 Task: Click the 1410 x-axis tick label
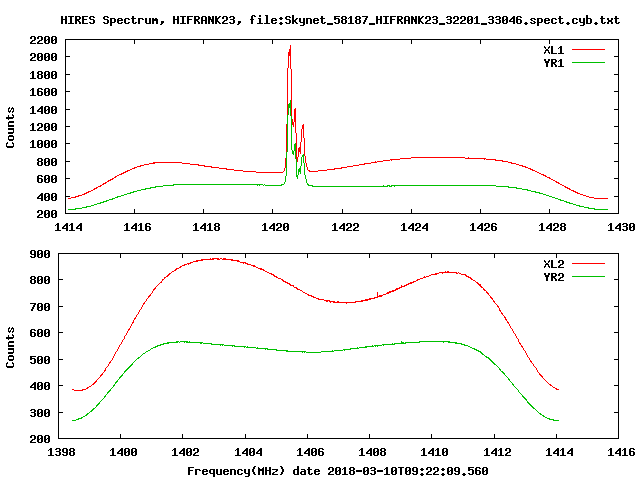pos(435,452)
